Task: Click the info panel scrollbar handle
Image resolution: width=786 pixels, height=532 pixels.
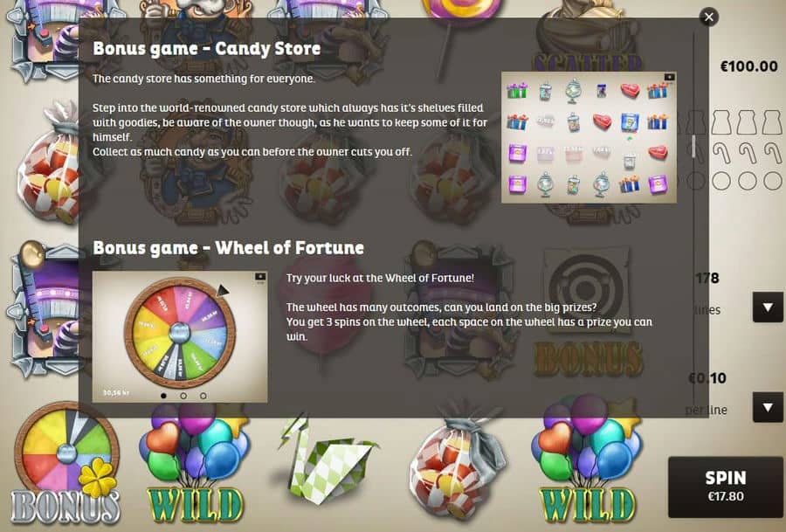Action: 693,147
